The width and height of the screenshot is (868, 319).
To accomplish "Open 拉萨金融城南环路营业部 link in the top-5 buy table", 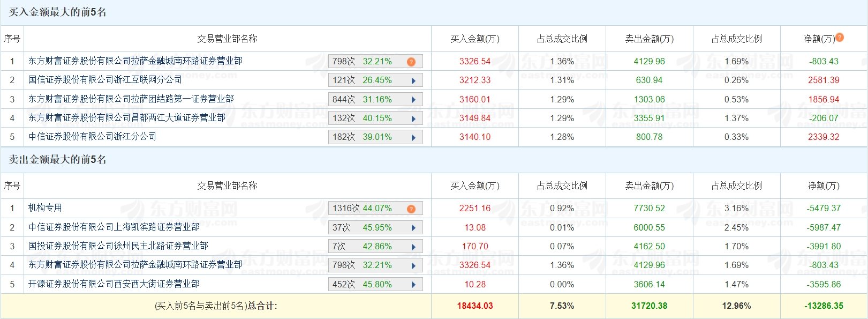I will pos(135,61).
